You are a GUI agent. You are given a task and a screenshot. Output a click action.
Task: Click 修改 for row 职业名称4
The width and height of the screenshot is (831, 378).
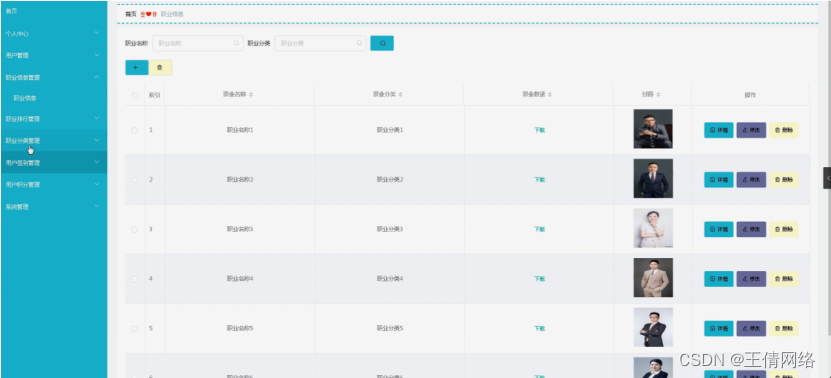(751, 279)
